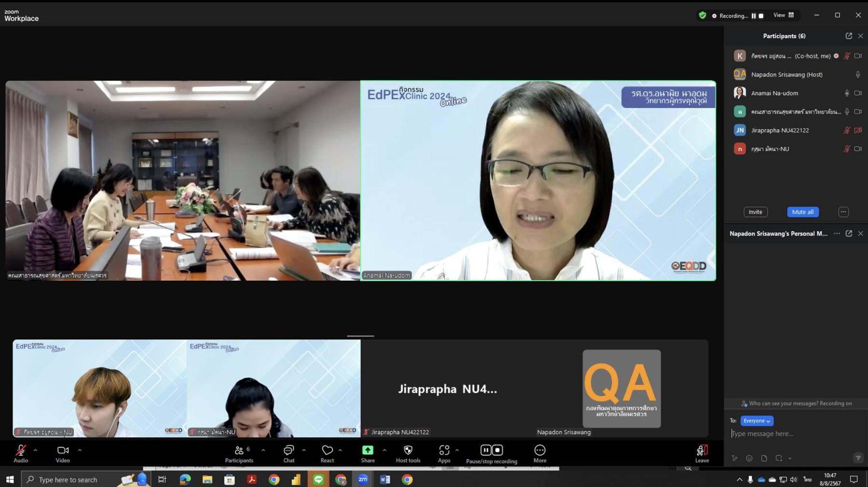Expand caret next to Participants button
868x487 pixels.
pyautogui.click(x=263, y=450)
